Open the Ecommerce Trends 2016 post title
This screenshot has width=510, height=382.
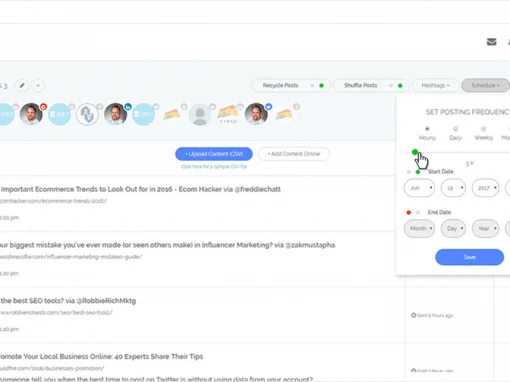(140, 189)
